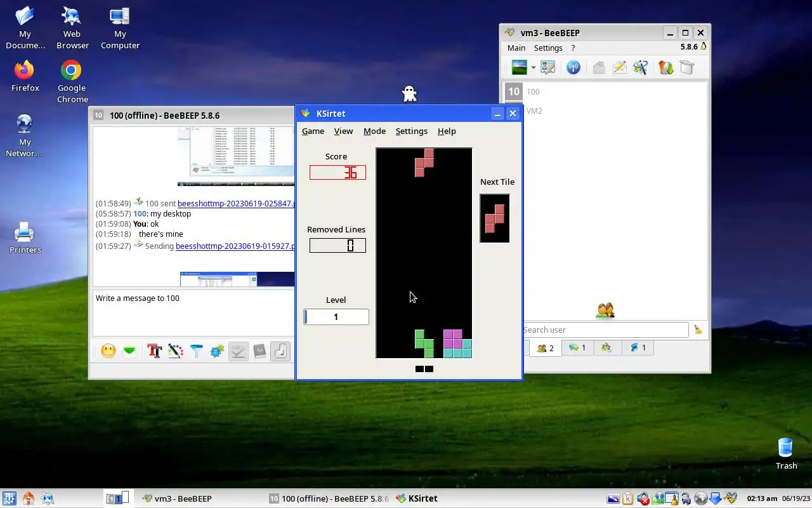This screenshot has height=508, width=812.
Task: Click the Level progress bar in KSirtet
Action: pos(336,317)
